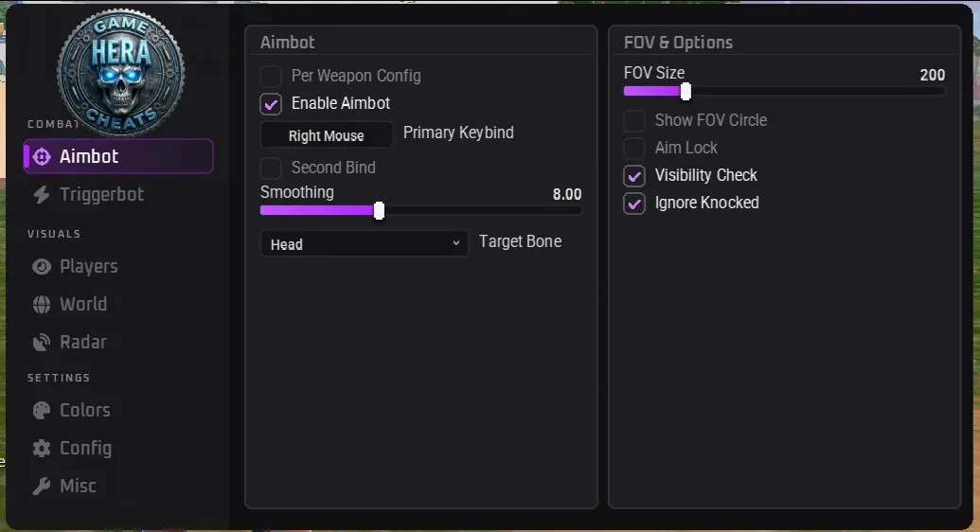Toggle the Aim Lock checkbox
The height and width of the screenshot is (532, 980).
(x=634, y=149)
